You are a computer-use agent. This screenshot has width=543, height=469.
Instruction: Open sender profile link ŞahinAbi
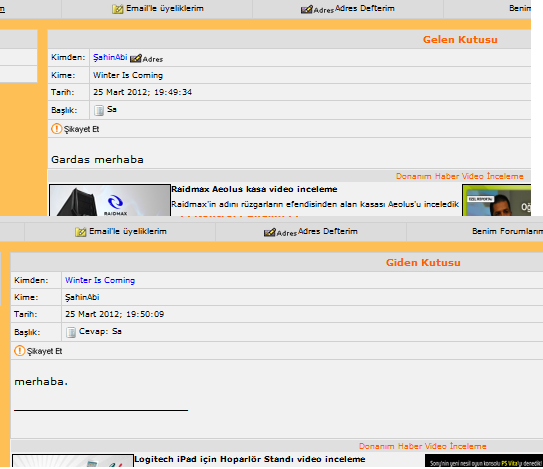pos(110,57)
